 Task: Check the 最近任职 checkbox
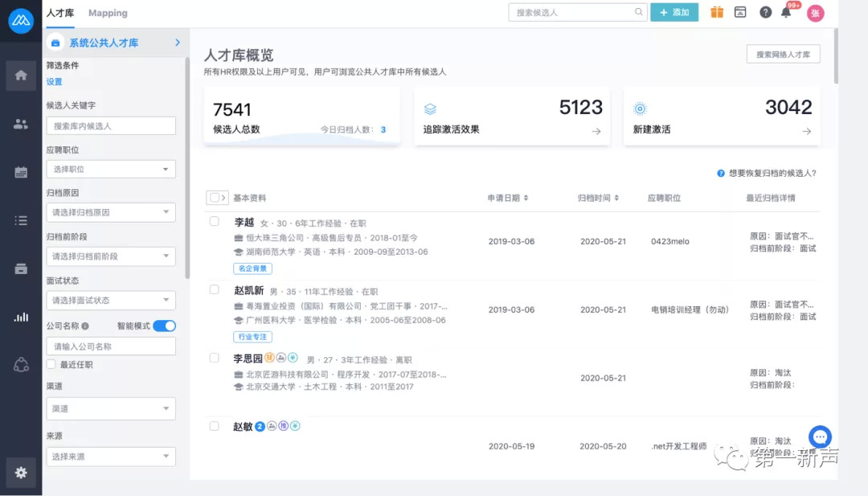click(x=51, y=364)
